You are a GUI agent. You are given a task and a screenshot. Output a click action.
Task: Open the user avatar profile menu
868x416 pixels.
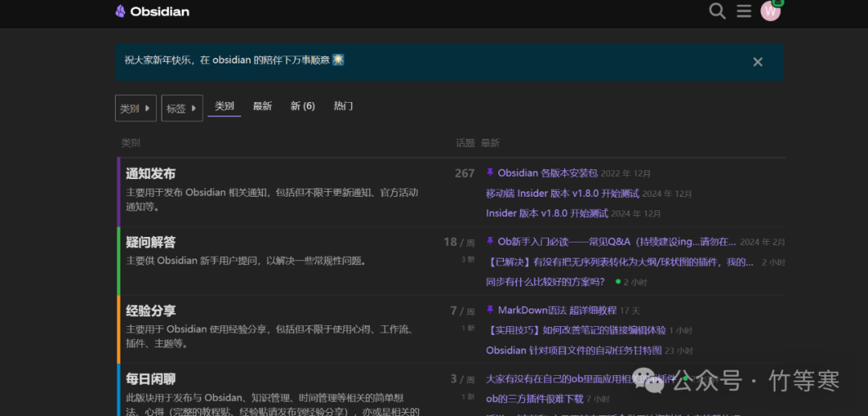tap(771, 11)
